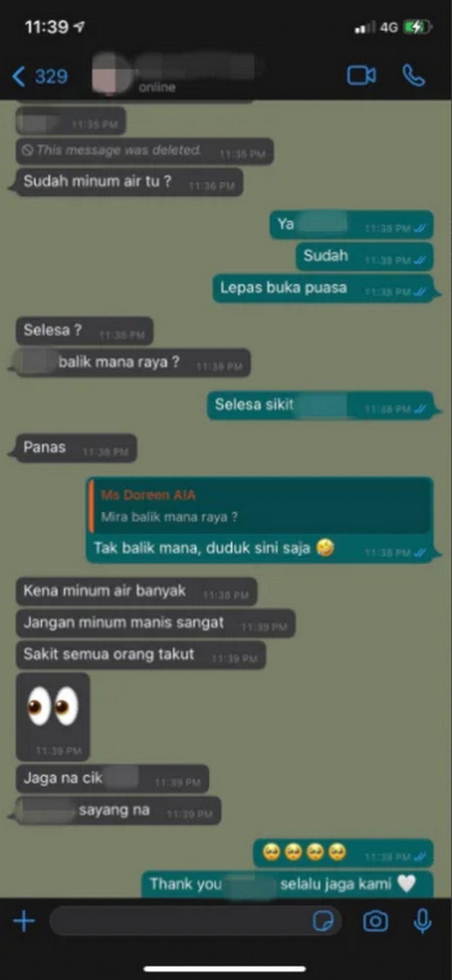This screenshot has height=980, width=452.
Task: Tap the back arrow showing 329
Action: click(40, 76)
